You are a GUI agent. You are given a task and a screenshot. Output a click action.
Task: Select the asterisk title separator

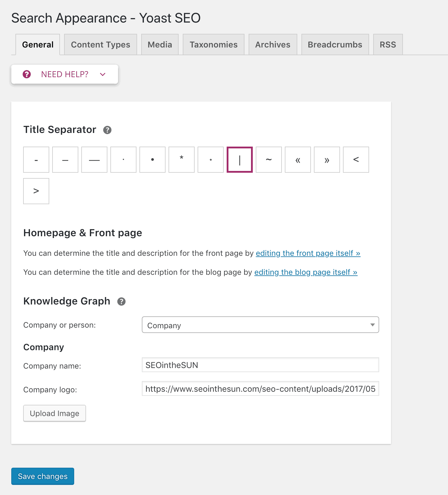coord(182,160)
